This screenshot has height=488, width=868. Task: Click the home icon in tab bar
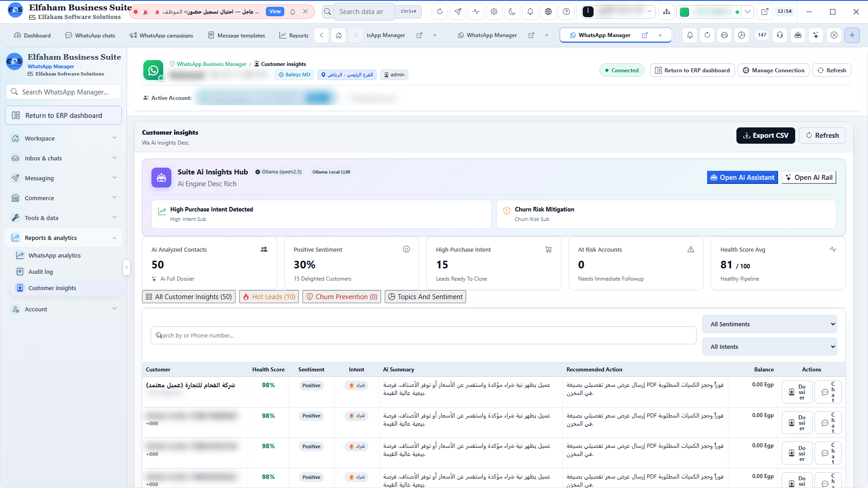click(x=339, y=35)
